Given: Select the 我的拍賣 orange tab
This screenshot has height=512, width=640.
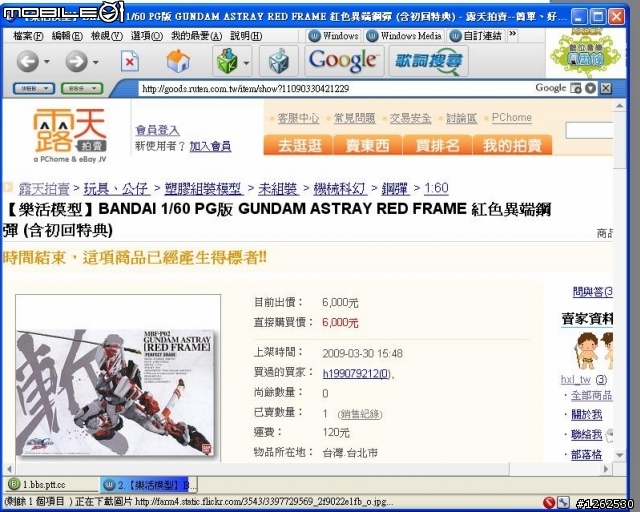Looking at the screenshot, I should click(512, 145).
